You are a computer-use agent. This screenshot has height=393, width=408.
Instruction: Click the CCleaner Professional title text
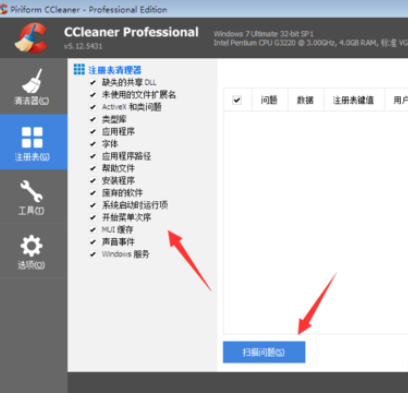131,32
